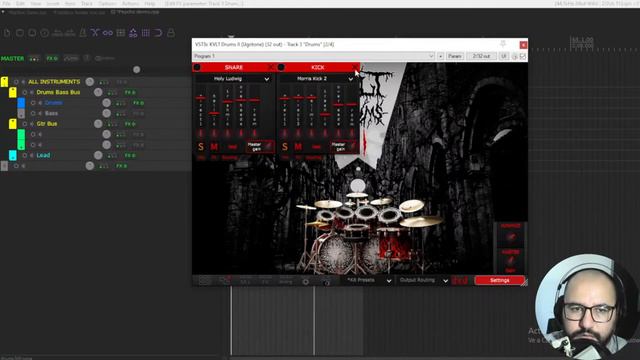640x360 pixels.
Task: Click the Humanize knob icon in plugin
Action: [x=511, y=237]
